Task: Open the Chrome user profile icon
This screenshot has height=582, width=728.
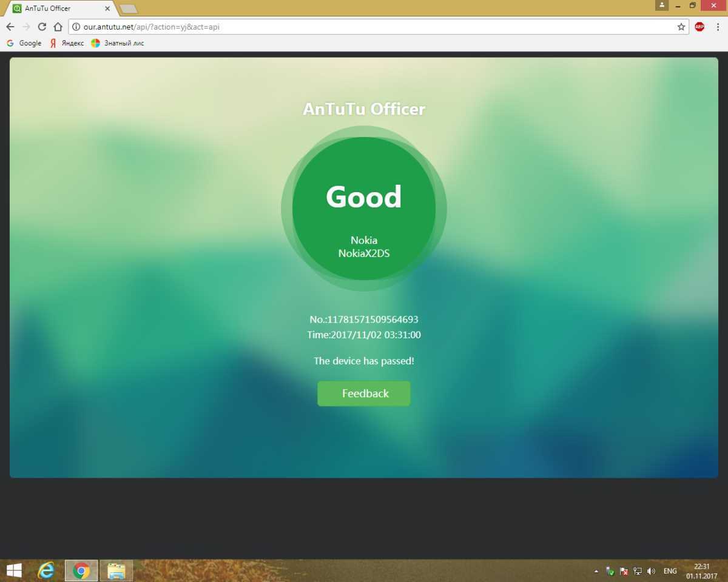Action: tap(661, 5)
